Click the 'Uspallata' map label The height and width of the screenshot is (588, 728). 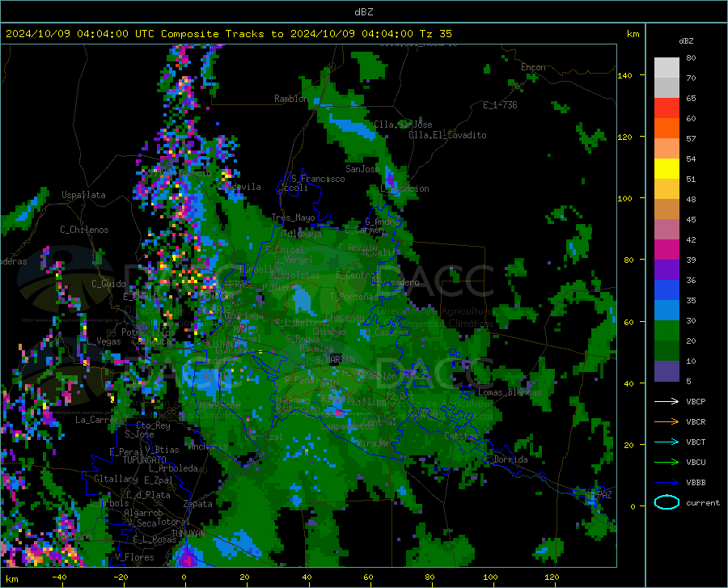83,195
